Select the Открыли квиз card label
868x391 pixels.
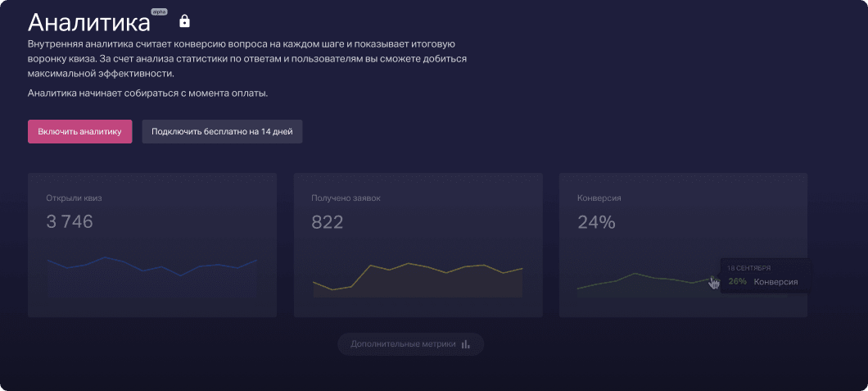(74, 198)
